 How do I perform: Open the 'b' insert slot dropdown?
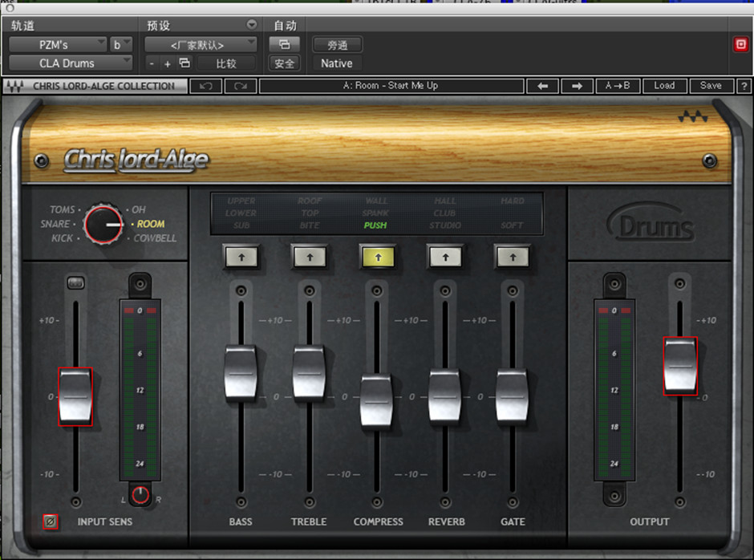pos(120,45)
